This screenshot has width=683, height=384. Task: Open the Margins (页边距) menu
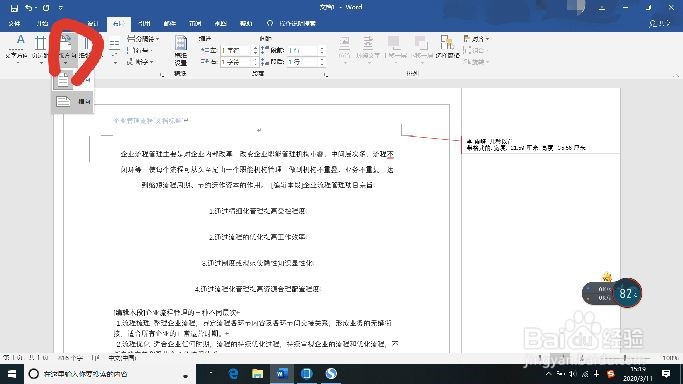[x=41, y=49]
